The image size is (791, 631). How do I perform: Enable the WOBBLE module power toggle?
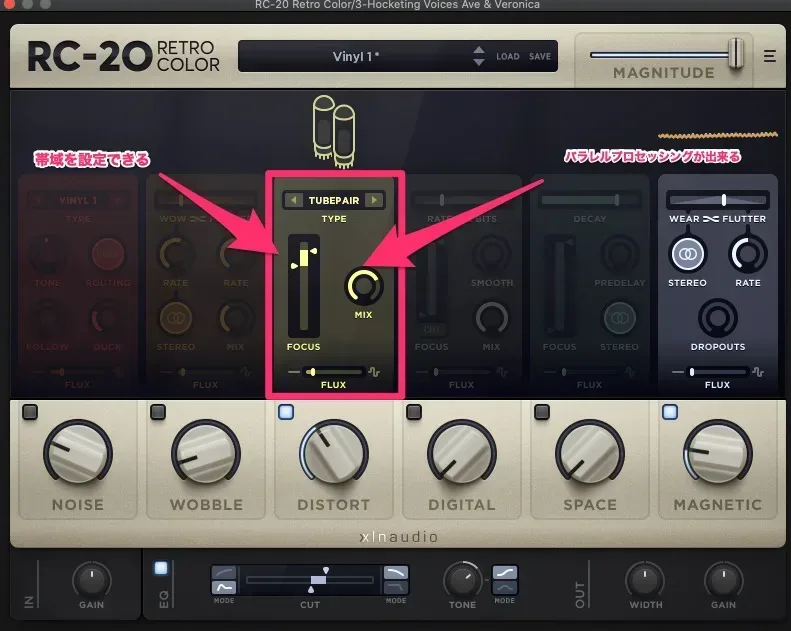[x=158, y=412]
